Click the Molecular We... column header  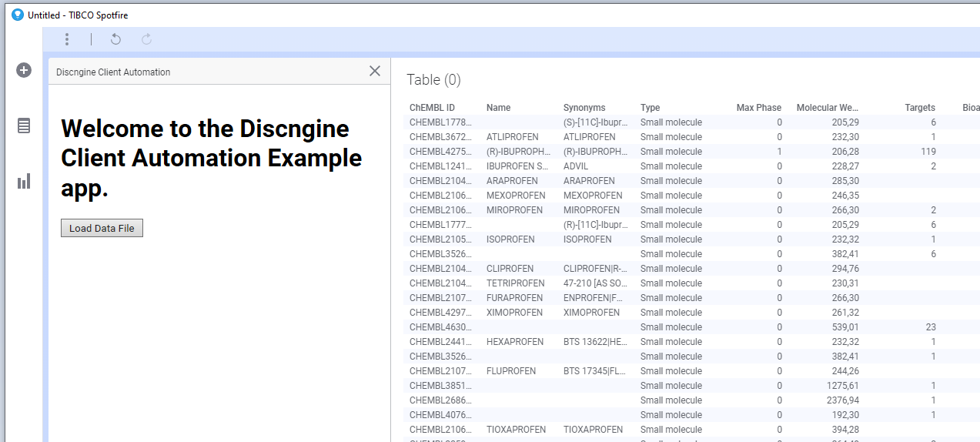tap(827, 108)
